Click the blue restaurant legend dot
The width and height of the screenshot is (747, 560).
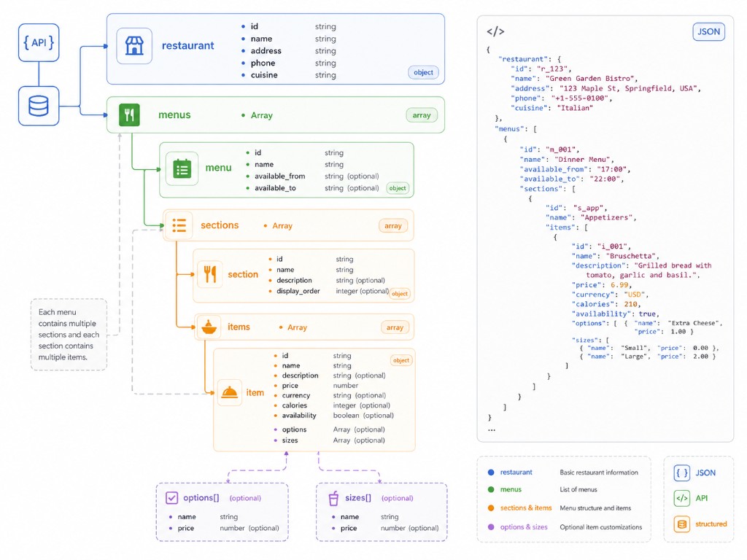(x=491, y=472)
